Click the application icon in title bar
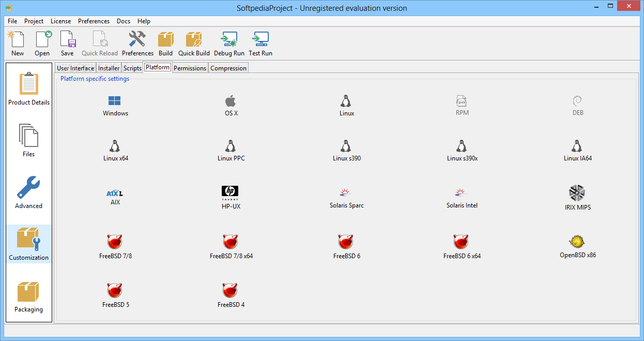The width and height of the screenshot is (644, 341). coord(9,7)
